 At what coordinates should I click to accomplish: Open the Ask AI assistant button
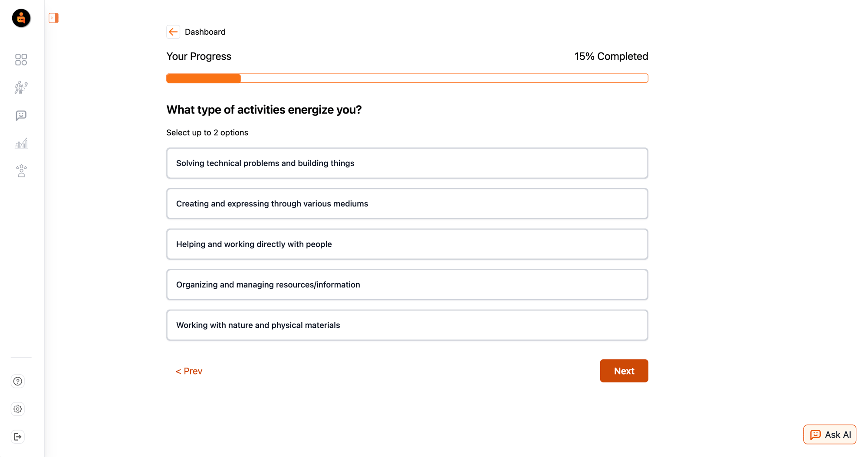coord(829,434)
